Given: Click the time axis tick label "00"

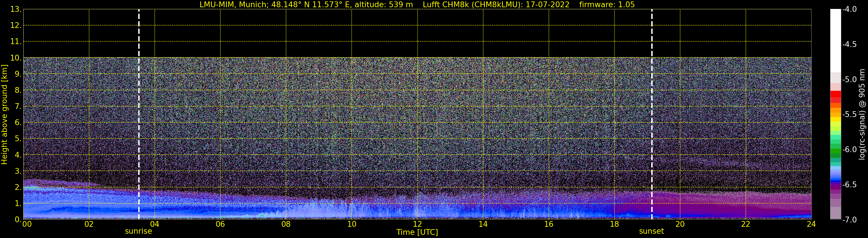Looking at the screenshot, I should coord(27,224).
